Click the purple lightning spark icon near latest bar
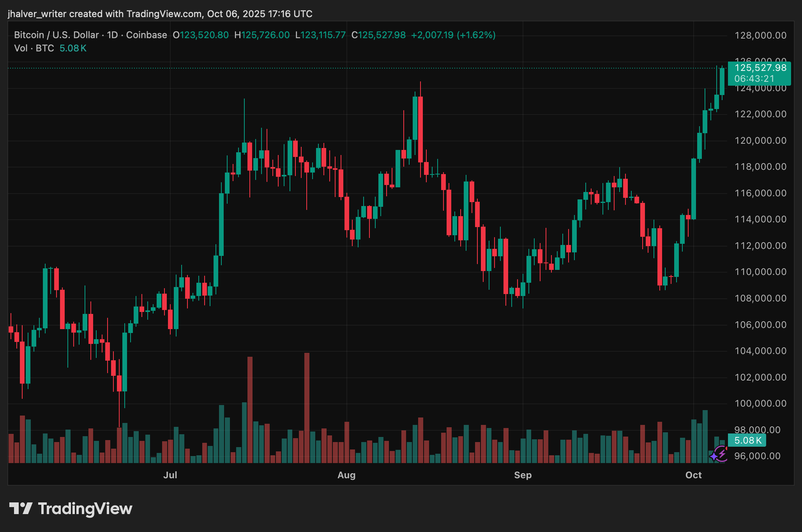Screen dimensions: 802x532 coord(718,454)
